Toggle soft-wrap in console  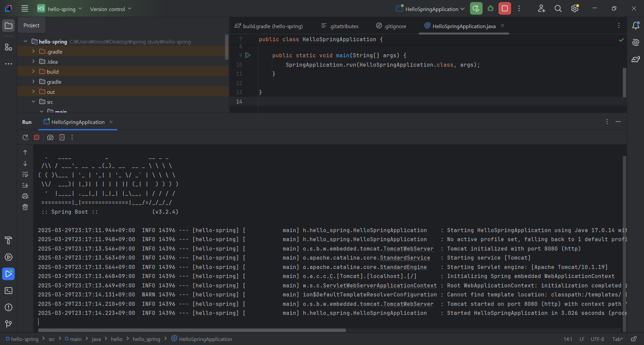point(25,175)
